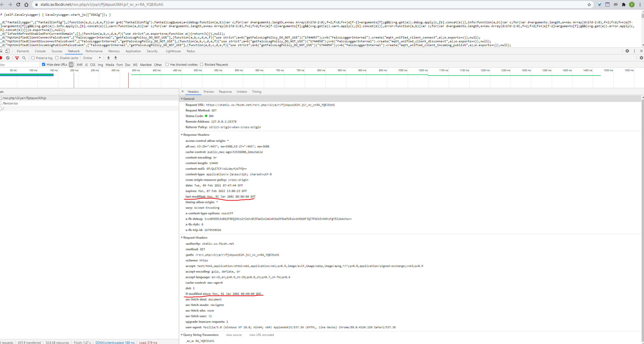The width and height of the screenshot is (644, 344).
Task: Click the export HAR download arrow
Action: coord(116,58)
